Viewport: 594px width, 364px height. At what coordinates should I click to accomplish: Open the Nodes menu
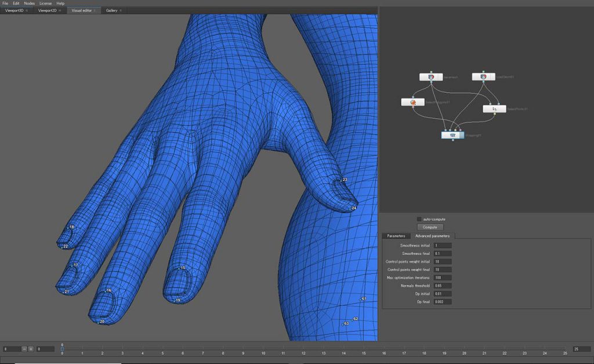click(29, 3)
